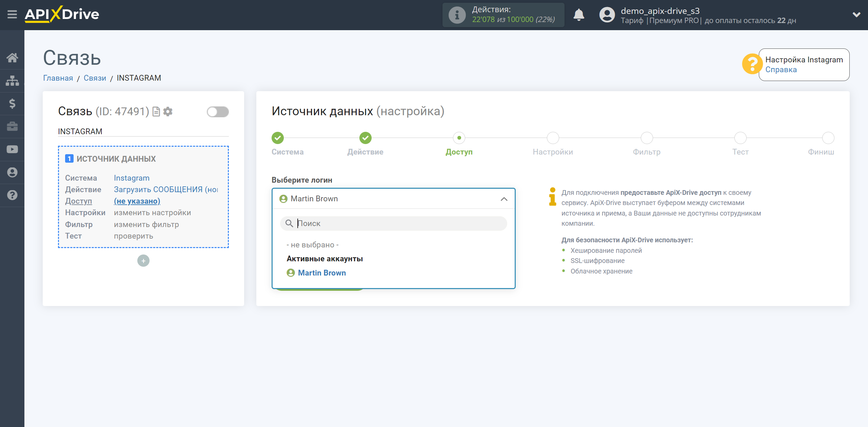
Task: Choose the '- не выбрано -' option
Action: (312, 245)
